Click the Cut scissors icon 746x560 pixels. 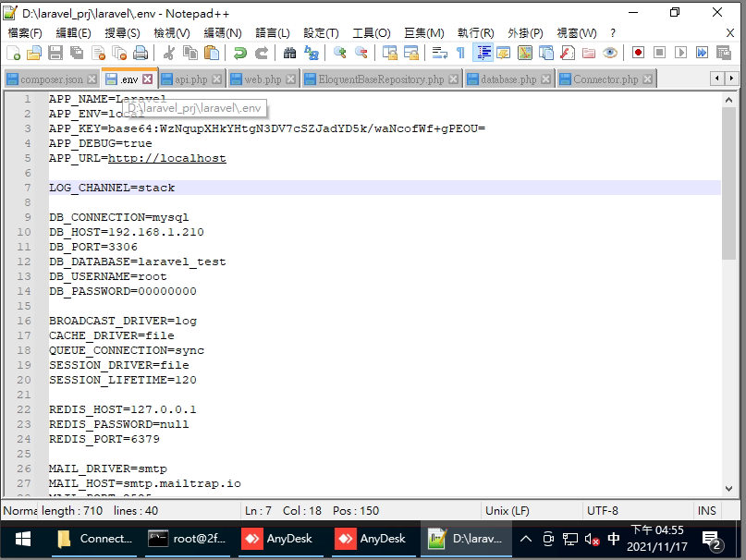pos(168,53)
